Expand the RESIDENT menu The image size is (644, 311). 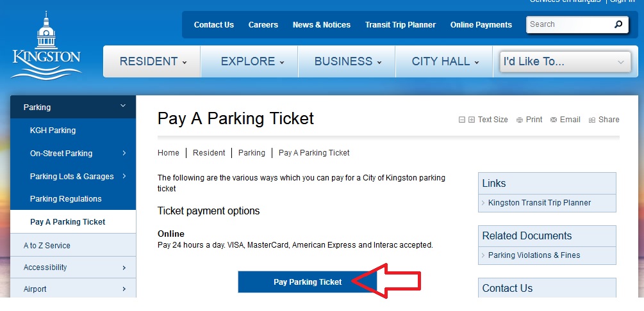153,62
